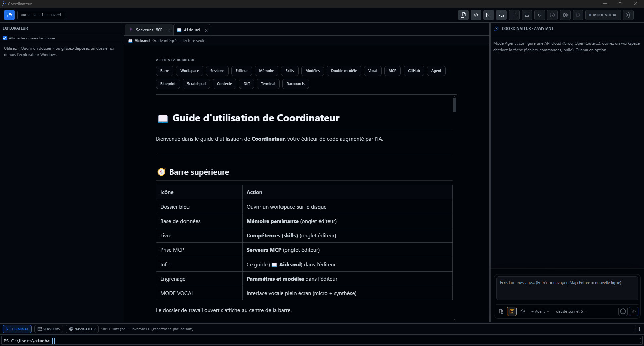Switch to the Serveurs MCP tab
The image size is (644, 346).
click(149, 30)
